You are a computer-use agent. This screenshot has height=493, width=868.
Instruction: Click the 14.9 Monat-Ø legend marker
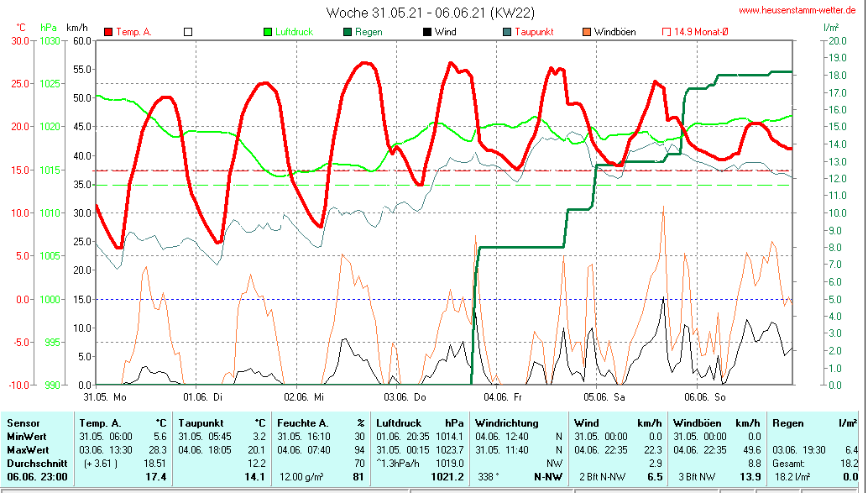pyautogui.click(x=667, y=32)
